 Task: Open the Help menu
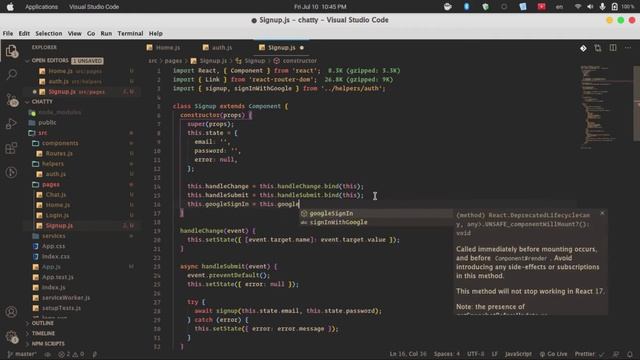(156, 33)
